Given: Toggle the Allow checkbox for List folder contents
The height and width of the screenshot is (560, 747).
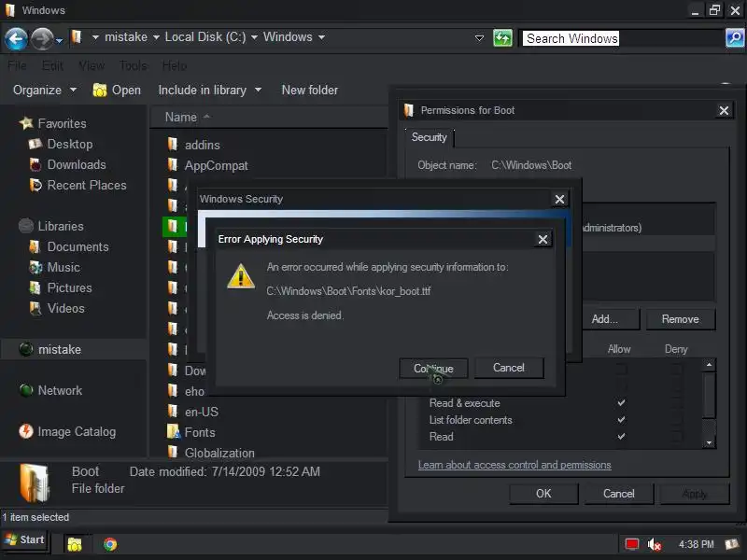Looking at the screenshot, I should (x=621, y=419).
